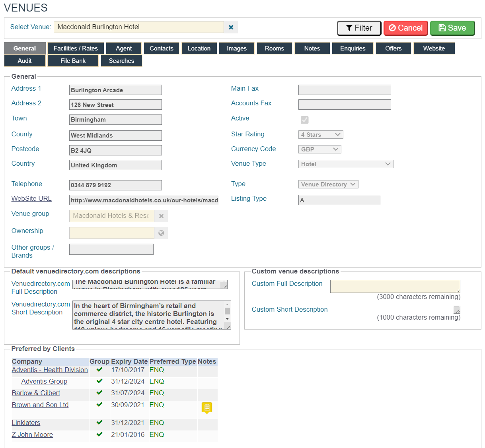Switch to the Enquiries tab
The height and width of the screenshot is (448, 485).
(x=353, y=48)
